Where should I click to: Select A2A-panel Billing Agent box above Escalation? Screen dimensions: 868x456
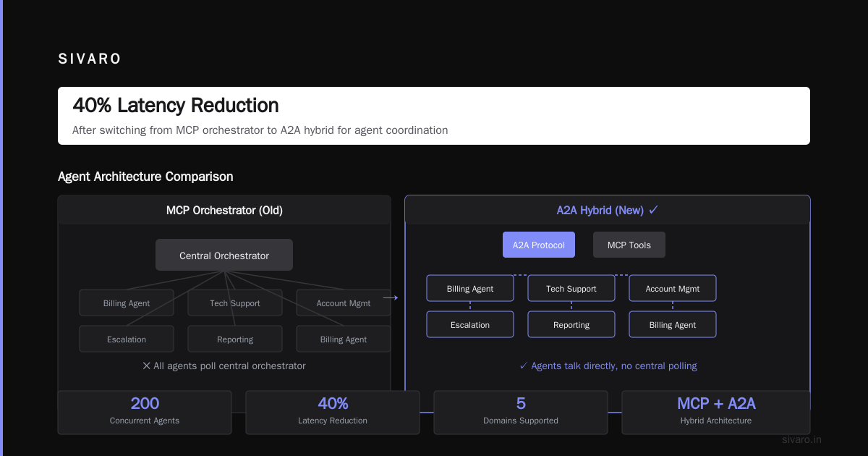pos(470,289)
